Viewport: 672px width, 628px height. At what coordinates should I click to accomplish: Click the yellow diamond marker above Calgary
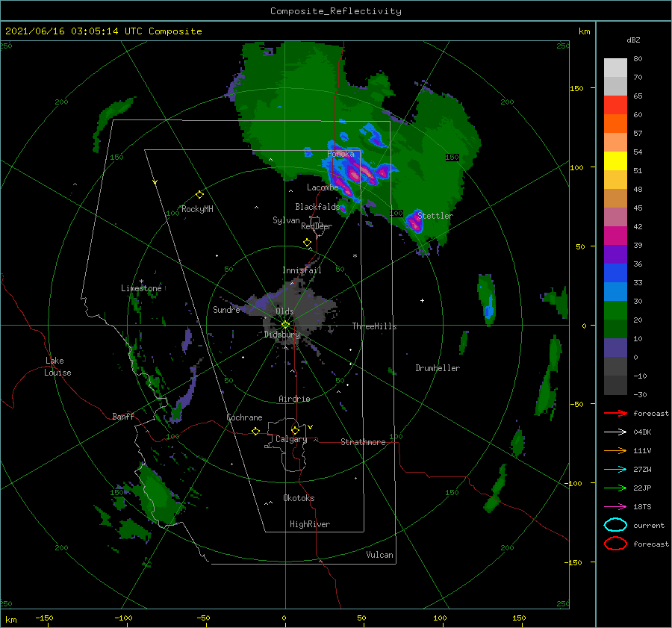pyautogui.click(x=295, y=430)
